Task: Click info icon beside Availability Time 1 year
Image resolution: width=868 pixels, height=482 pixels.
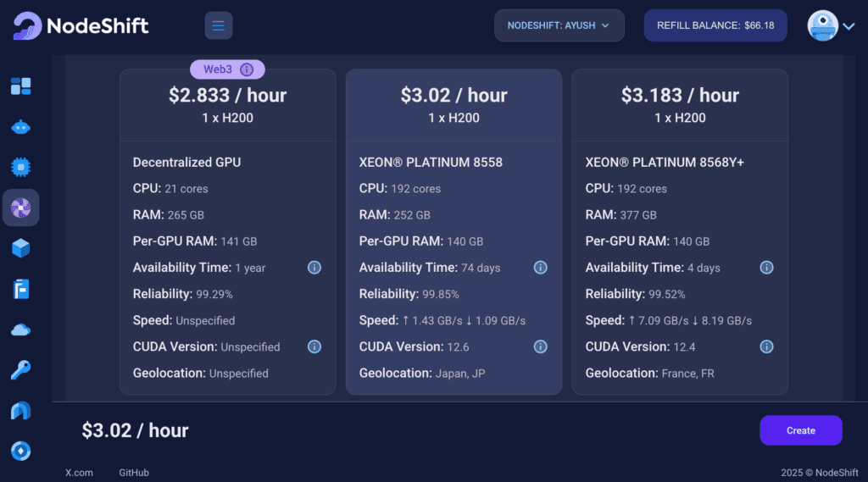Action: click(314, 268)
